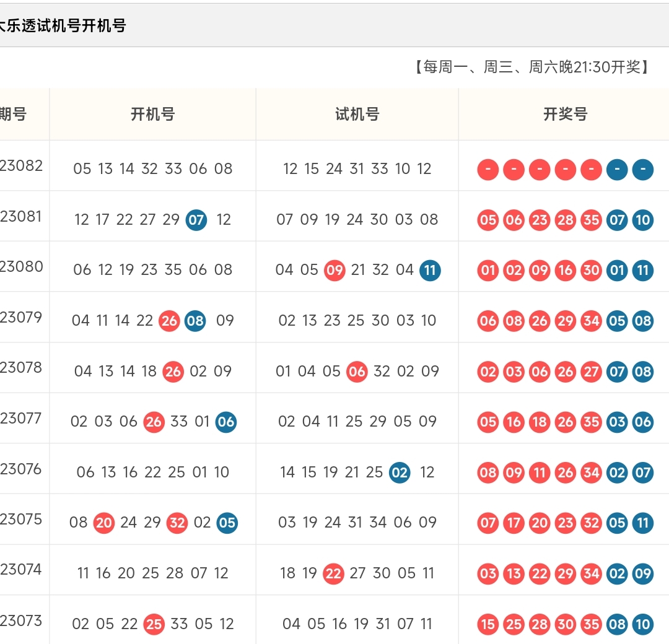669x644 pixels.
Task: Click blue ball 01 in 23080's 开奖号 column
Action: (617, 271)
